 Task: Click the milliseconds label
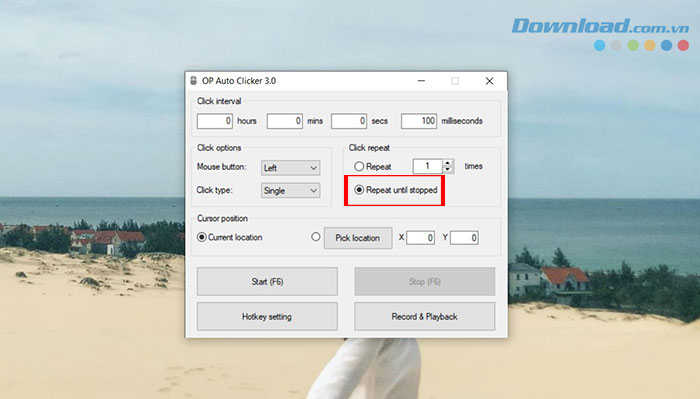pyautogui.click(x=462, y=121)
